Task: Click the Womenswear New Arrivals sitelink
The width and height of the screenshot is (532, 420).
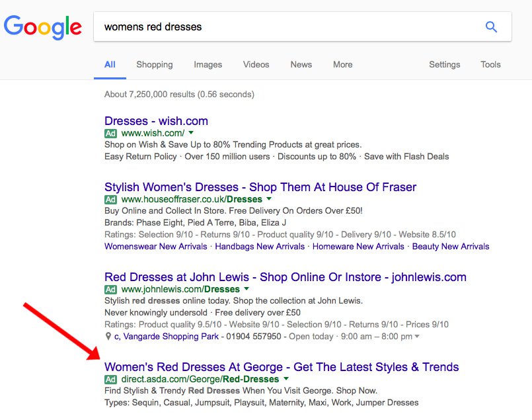Action: coord(156,247)
